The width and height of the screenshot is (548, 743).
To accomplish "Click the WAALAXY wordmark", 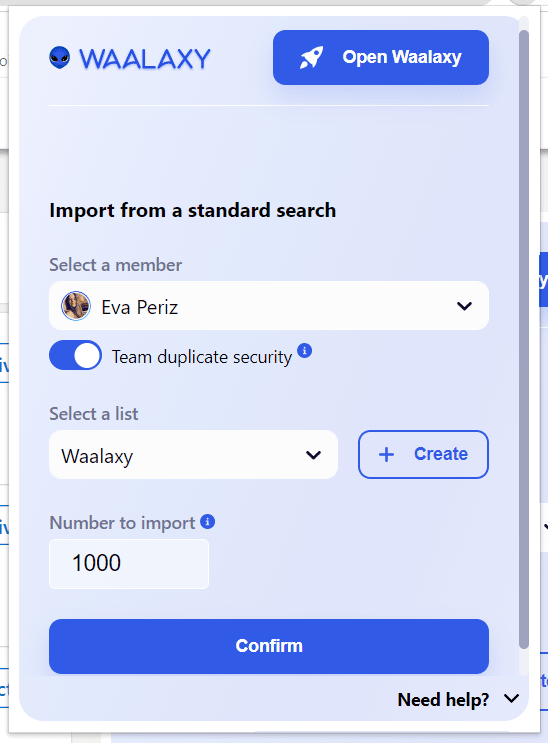I will pos(145,59).
